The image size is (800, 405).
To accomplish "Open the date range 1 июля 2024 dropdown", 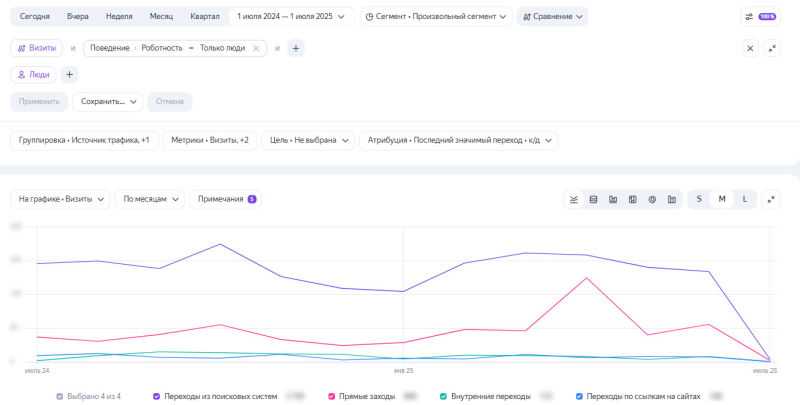I will pyautogui.click(x=291, y=16).
